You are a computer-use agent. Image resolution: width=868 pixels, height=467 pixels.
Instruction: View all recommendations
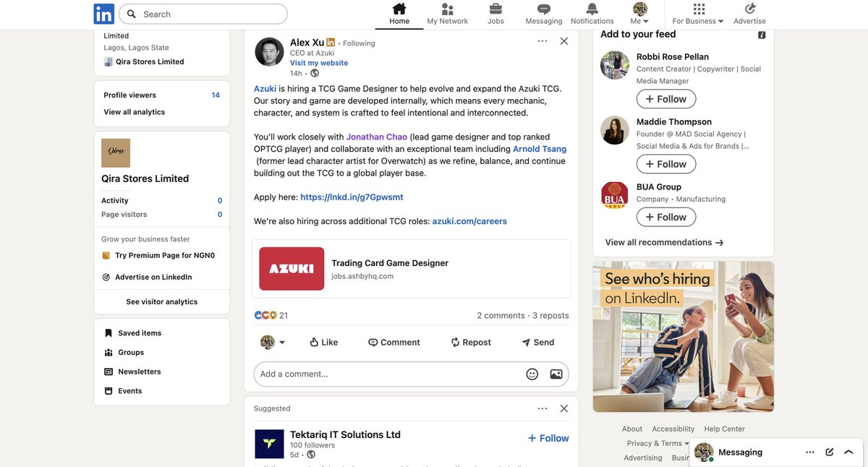click(x=664, y=242)
